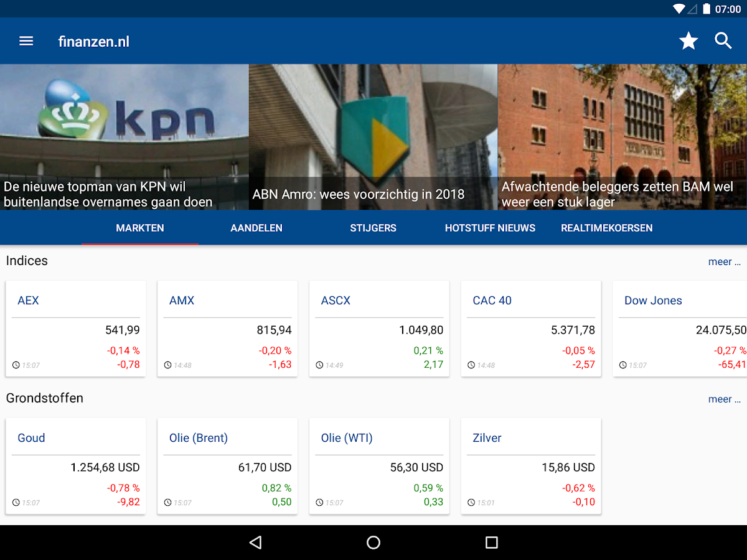Open recent apps with square button
This screenshot has height=560, width=747.
(492, 543)
